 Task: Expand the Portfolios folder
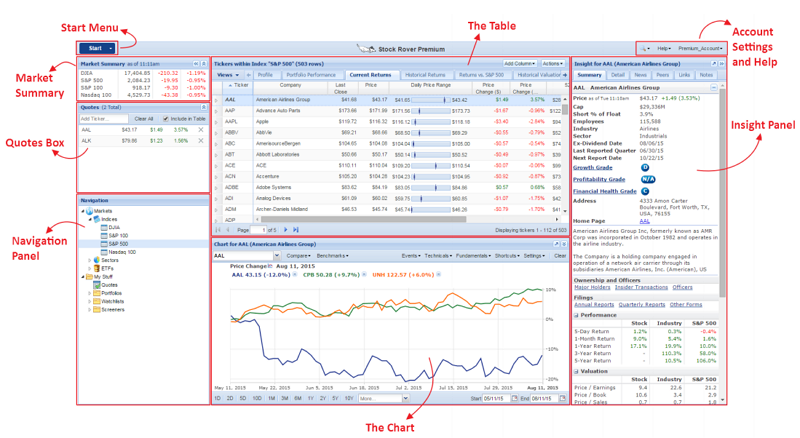point(90,293)
